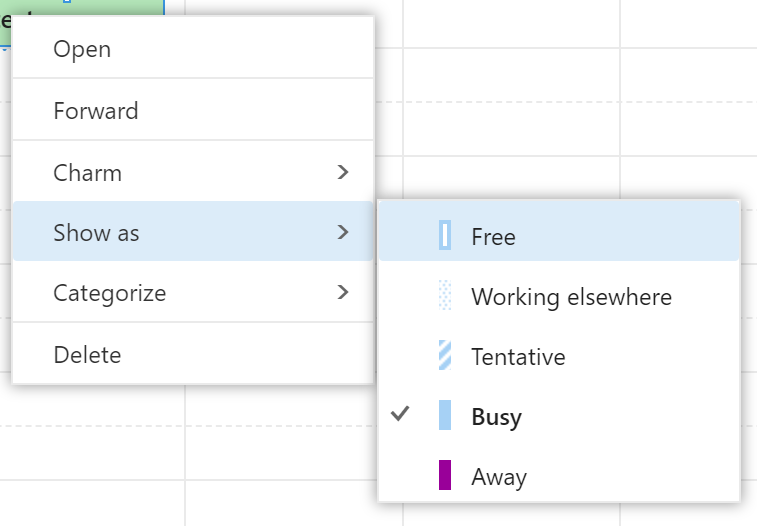This screenshot has width=757, height=526.
Task: Mark the event as Tentative
Action: coord(559,356)
